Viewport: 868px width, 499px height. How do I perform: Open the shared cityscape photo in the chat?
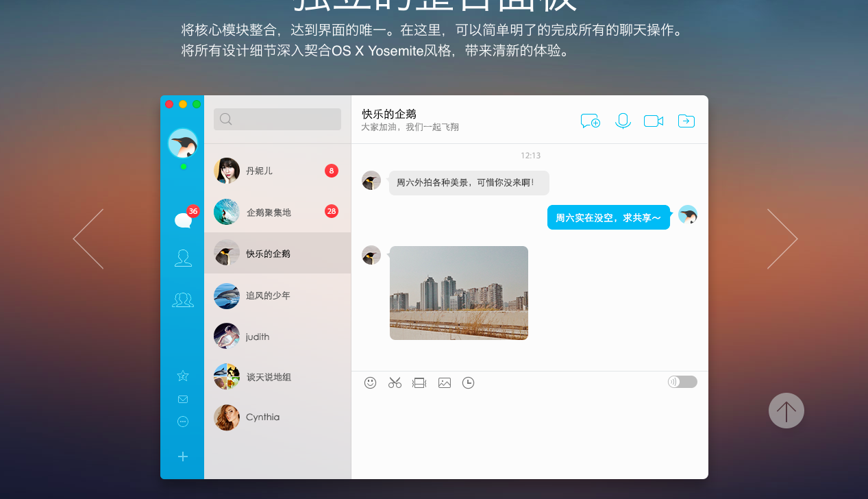point(458,293)
